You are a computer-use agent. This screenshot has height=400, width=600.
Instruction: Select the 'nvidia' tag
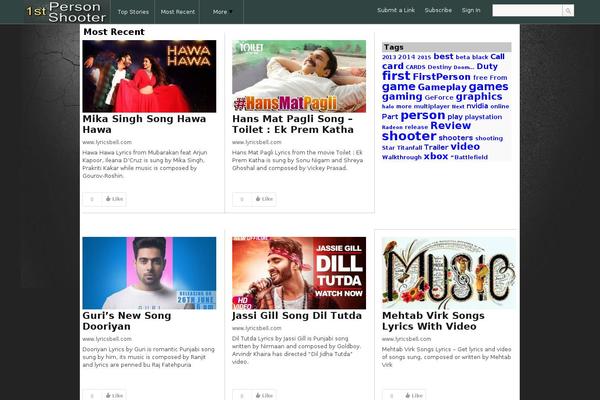pyautogui.click(x=477, y=106)
